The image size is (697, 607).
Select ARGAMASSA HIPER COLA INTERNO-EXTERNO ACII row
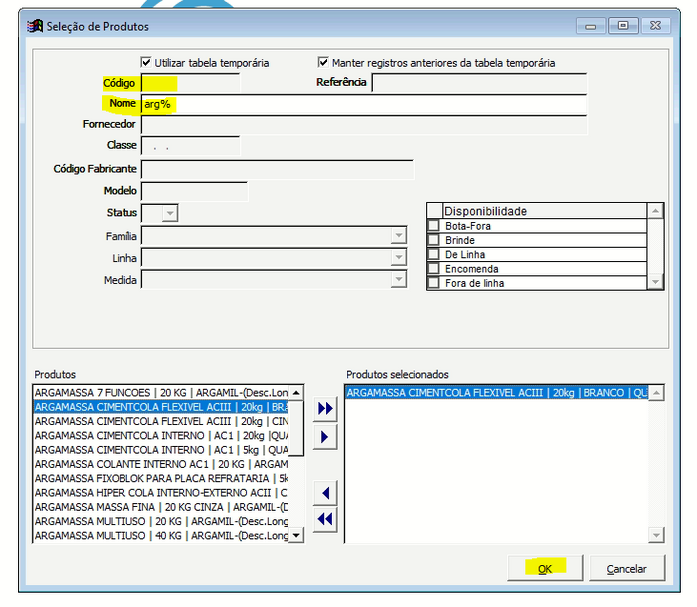click(161, 493)
